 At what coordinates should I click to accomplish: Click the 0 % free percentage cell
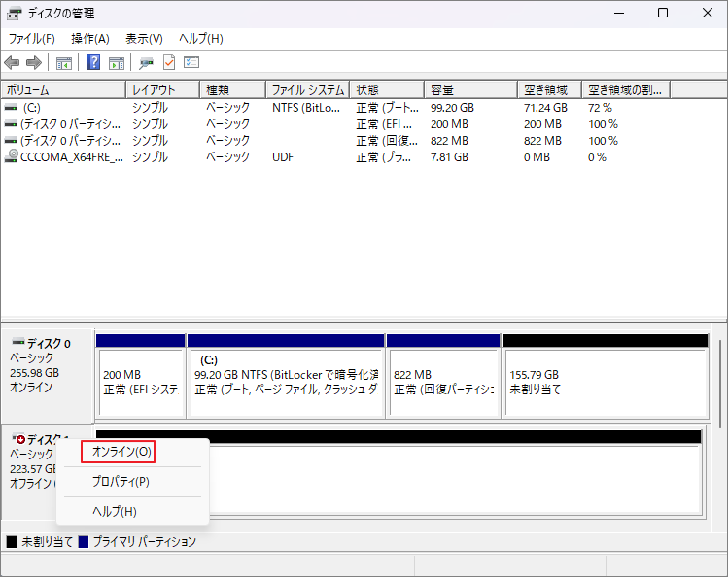(x=597, y=157)
